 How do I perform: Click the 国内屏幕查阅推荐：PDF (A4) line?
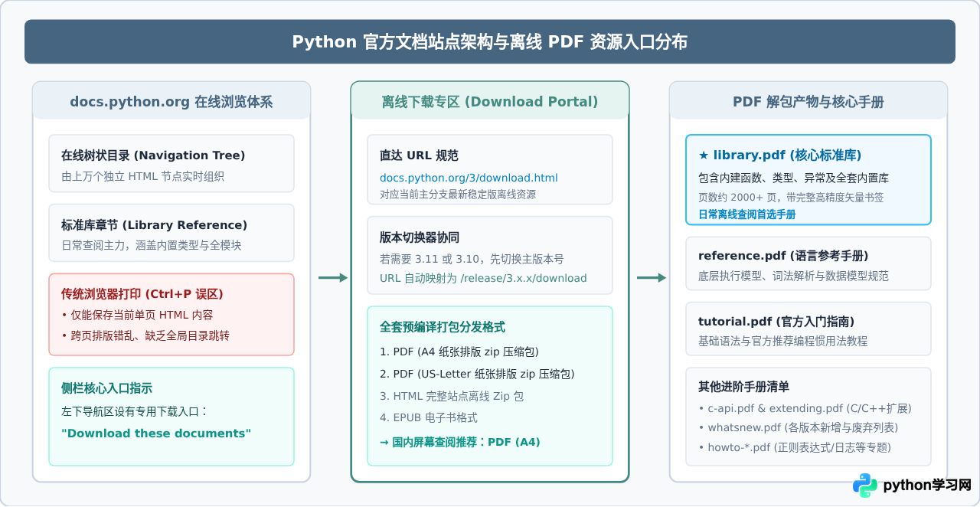tap(460, 442)
